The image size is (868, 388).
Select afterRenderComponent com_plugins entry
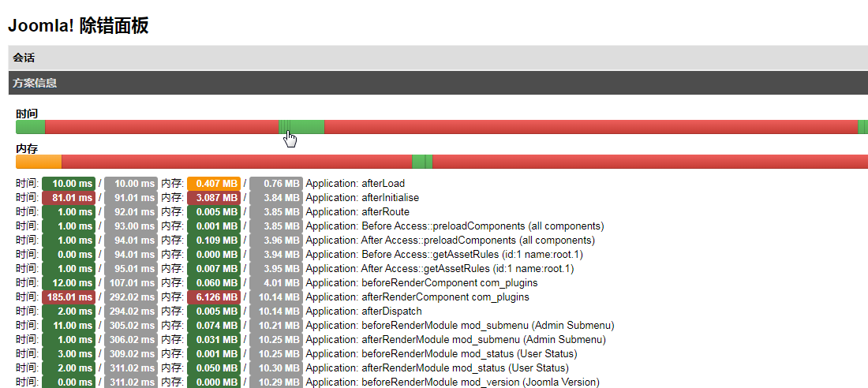click(417, 297)
